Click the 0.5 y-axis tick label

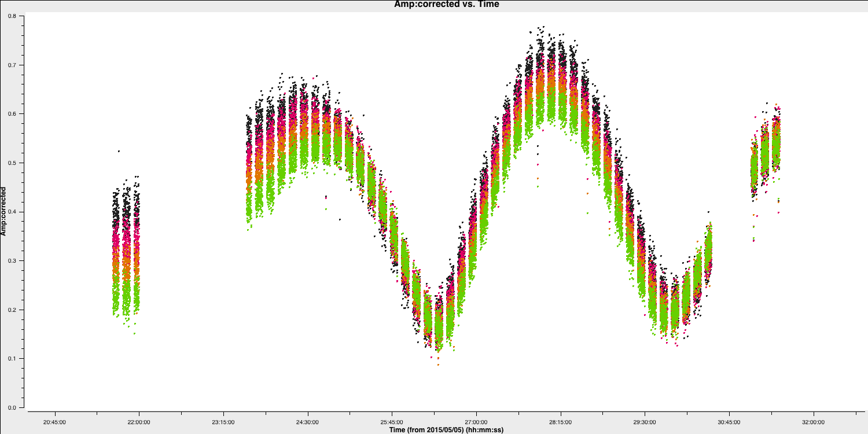[12, 163]
